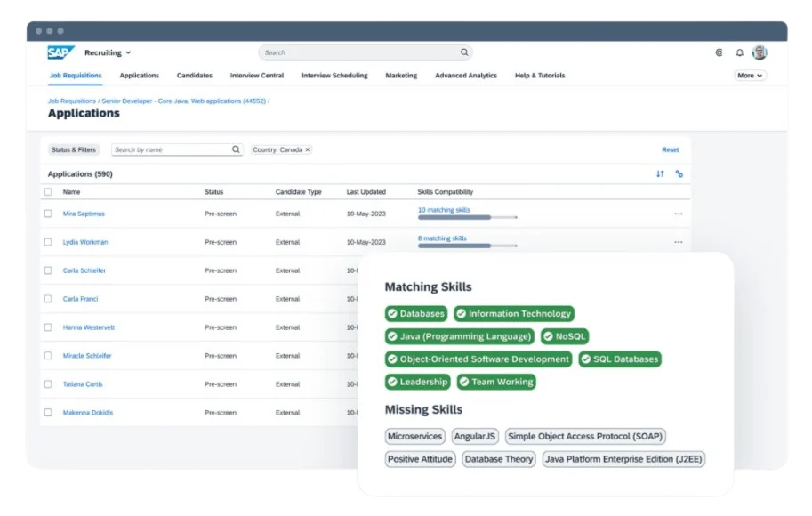Click the search magnifier in top search bar
Image resolution: width=812 pixels, height=516 pixels.
point(463,52)
